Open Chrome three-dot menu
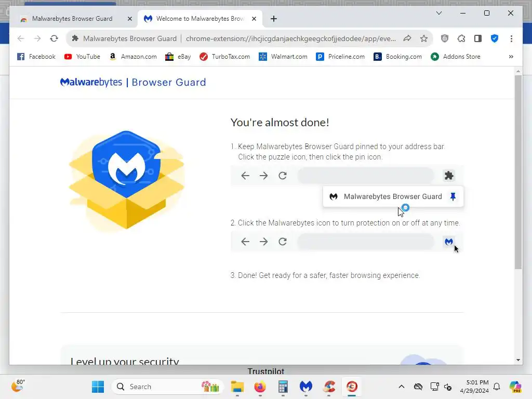Image resolution: width=532 pixels, height=399 pixels. click(x=511, y=38)
